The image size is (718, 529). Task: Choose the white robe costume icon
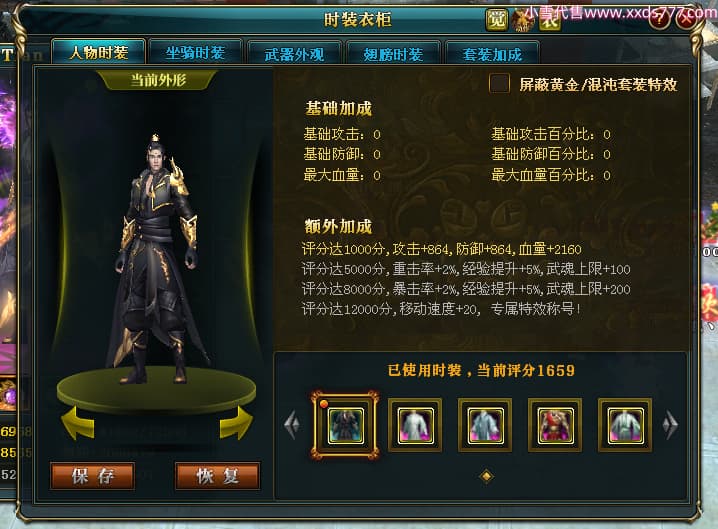point(415,425)
